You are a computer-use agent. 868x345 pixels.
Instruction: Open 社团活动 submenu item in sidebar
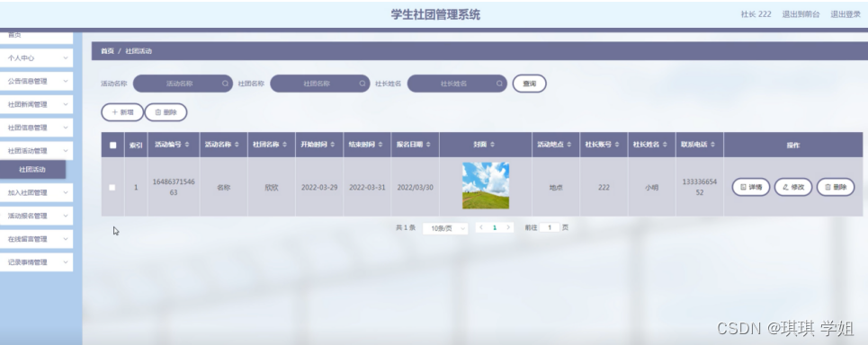click(x=32, y=170)
